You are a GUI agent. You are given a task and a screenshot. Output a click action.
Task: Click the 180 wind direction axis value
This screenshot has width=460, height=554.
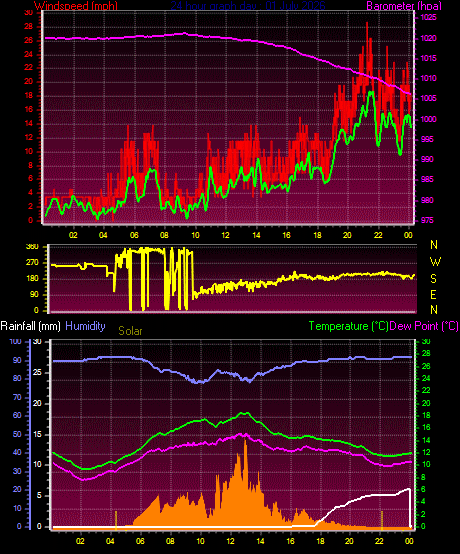(x=32, y=279)
